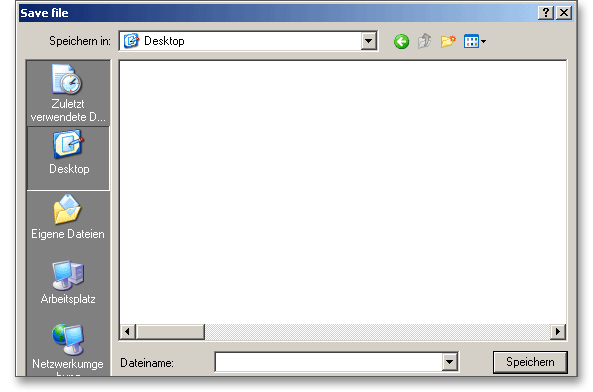Open Eigene Dateien folder shortcut
This screenshot has width=593, height=392.
click(x=68, y=217)
